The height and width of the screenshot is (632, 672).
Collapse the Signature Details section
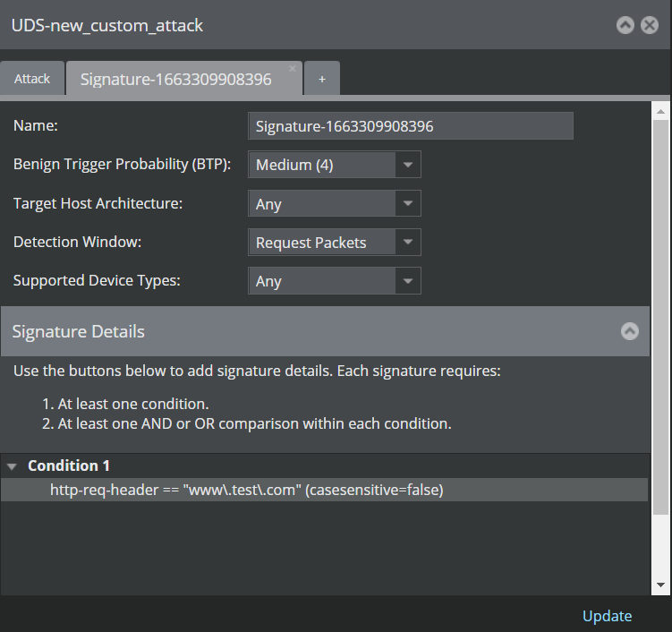pos(630,331)
